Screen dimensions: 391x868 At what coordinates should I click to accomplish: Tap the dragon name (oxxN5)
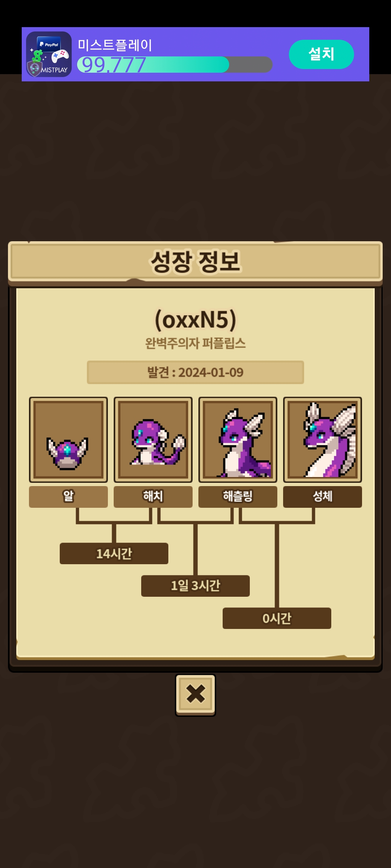click(195, 320)
